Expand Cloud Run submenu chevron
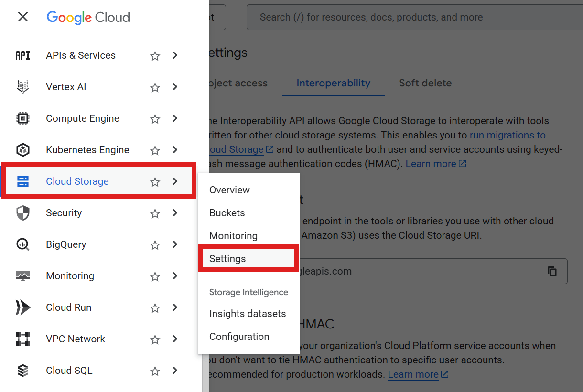The width and height of the screenshot is (583, 392). (175, 307)
